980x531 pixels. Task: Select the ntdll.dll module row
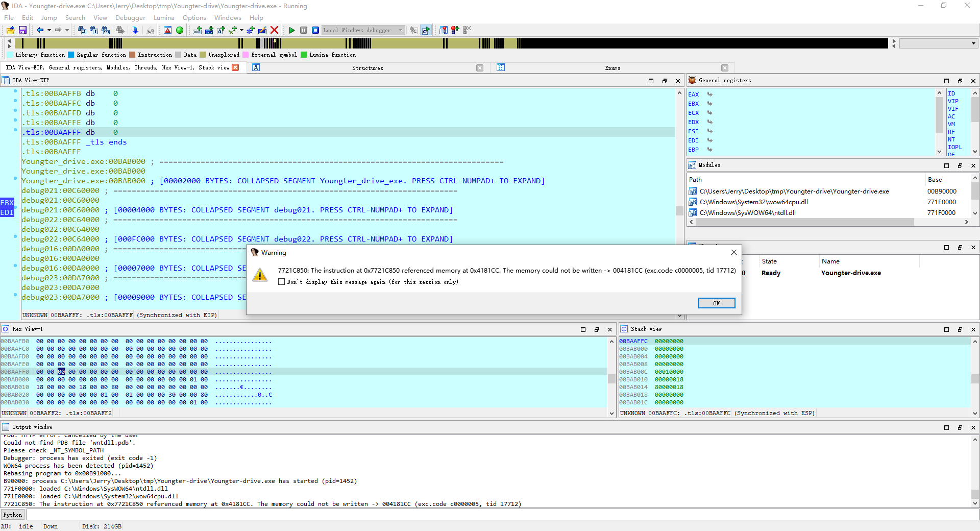pos(829,213)
